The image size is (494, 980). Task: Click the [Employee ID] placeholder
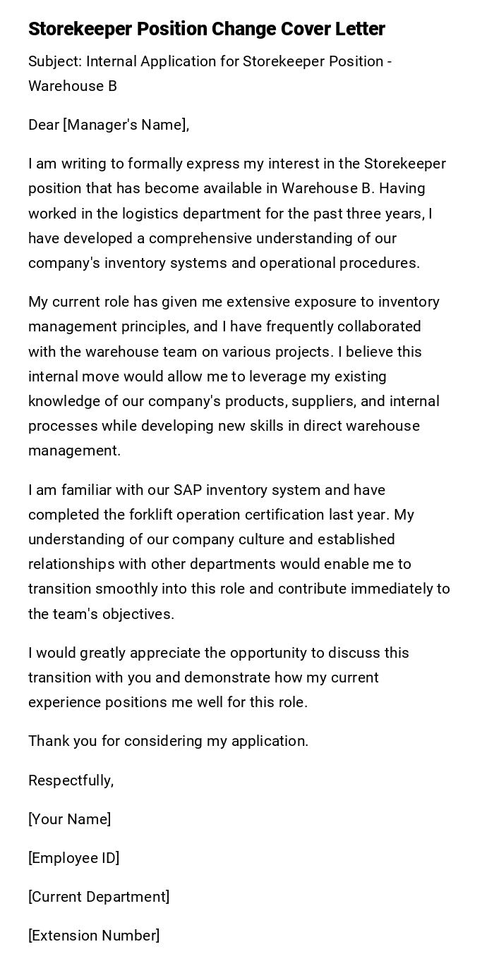click(73, 857)
